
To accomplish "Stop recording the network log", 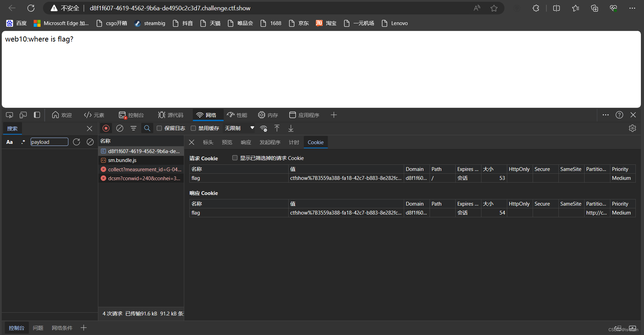I will click(x=106, y=128).
